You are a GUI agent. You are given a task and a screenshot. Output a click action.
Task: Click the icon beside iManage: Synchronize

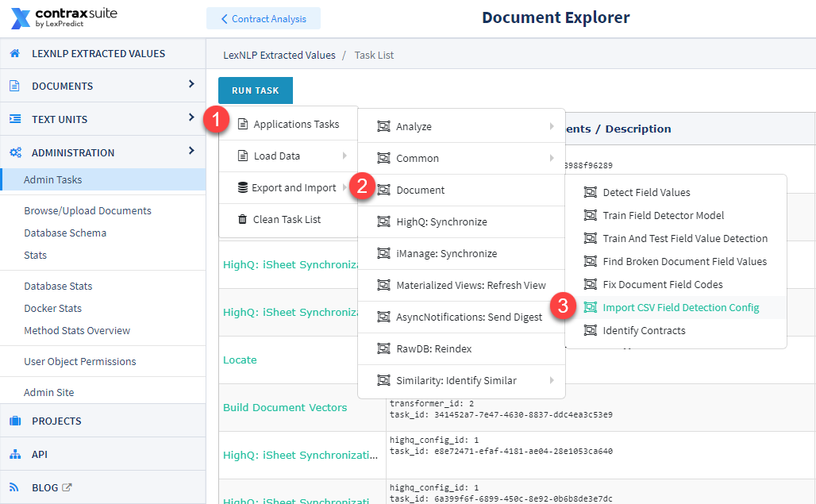(383, 253)
